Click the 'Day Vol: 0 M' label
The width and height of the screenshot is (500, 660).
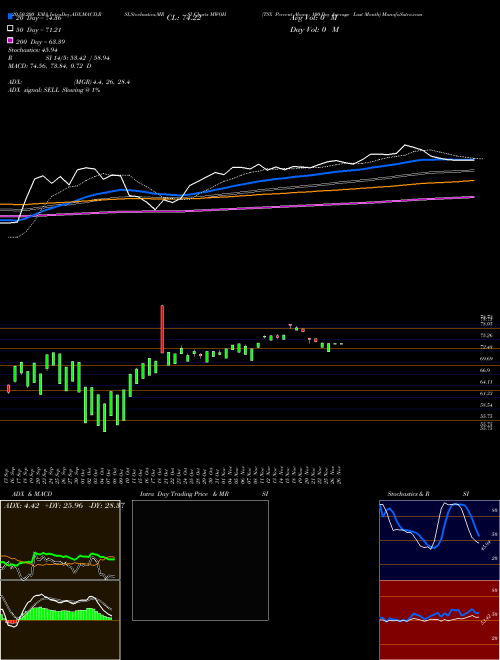314,29
